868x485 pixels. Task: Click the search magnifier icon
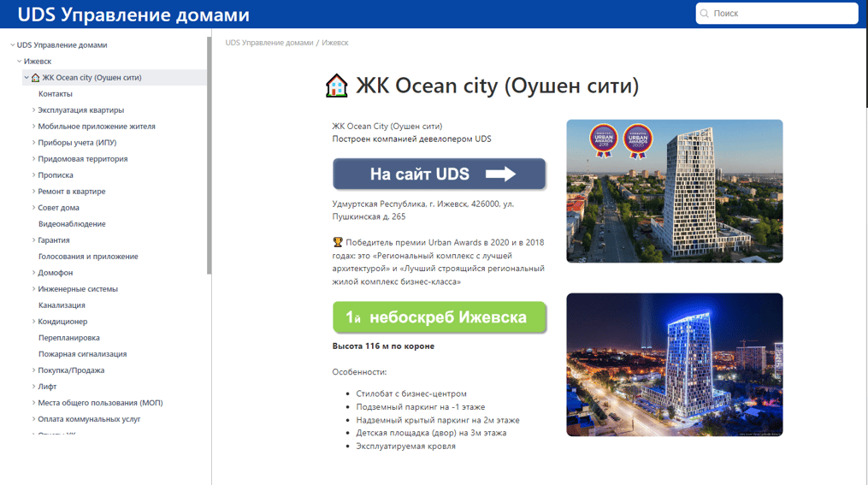tap(704, 14)
